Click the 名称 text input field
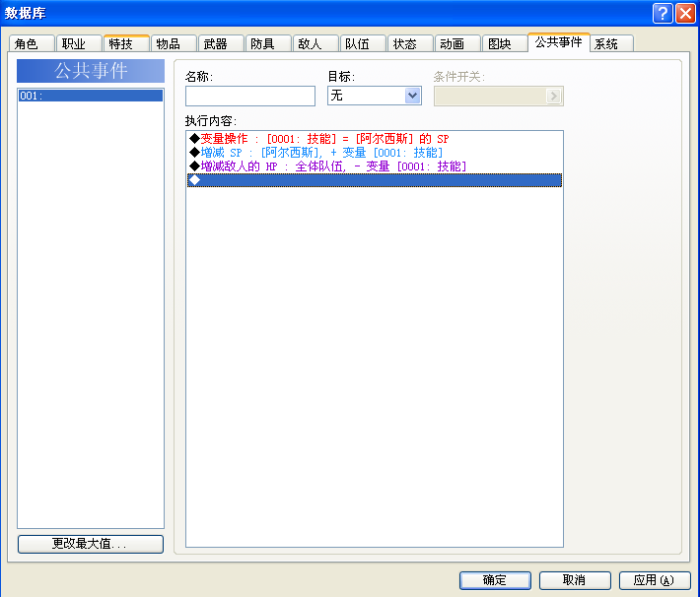The height and width of the screenshot is (597, 700). tap(250, 96)
